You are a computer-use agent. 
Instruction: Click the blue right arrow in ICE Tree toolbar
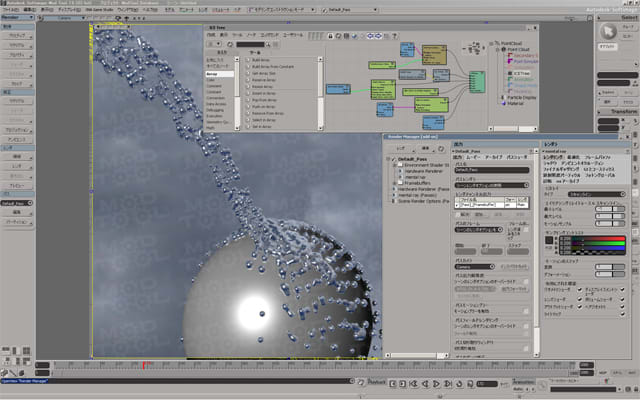tap(378, 36)
